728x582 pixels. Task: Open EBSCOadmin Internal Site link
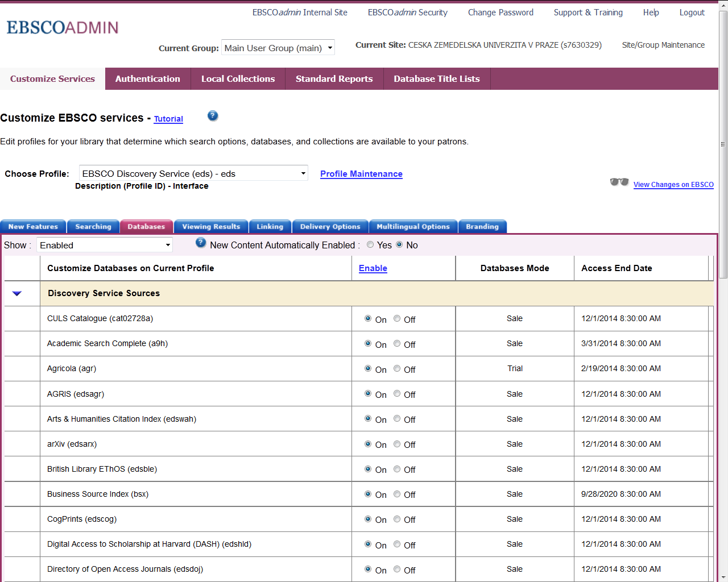300,13
